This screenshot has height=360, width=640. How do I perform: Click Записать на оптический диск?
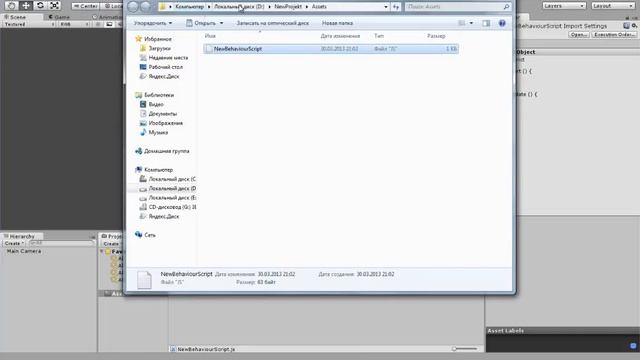273,23
